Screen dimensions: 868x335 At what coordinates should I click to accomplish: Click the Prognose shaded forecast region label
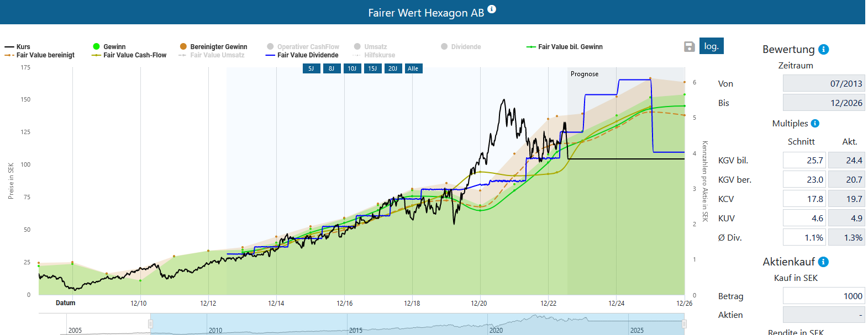click(x=585, y=74)
